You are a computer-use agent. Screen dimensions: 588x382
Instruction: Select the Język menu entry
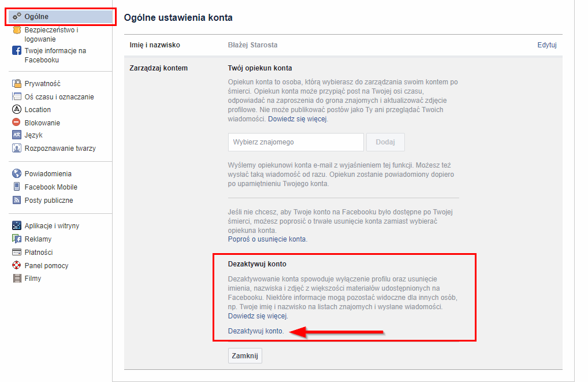coord(34,135)
